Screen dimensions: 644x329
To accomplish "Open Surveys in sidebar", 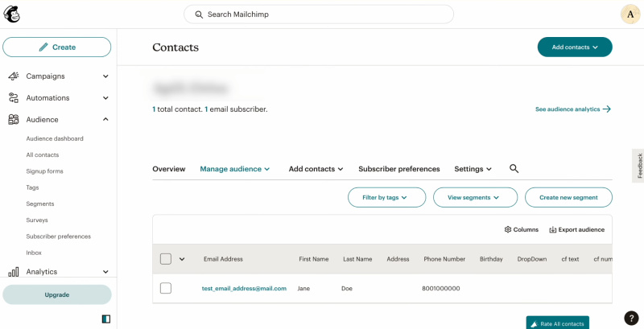I will pos(37,220).
